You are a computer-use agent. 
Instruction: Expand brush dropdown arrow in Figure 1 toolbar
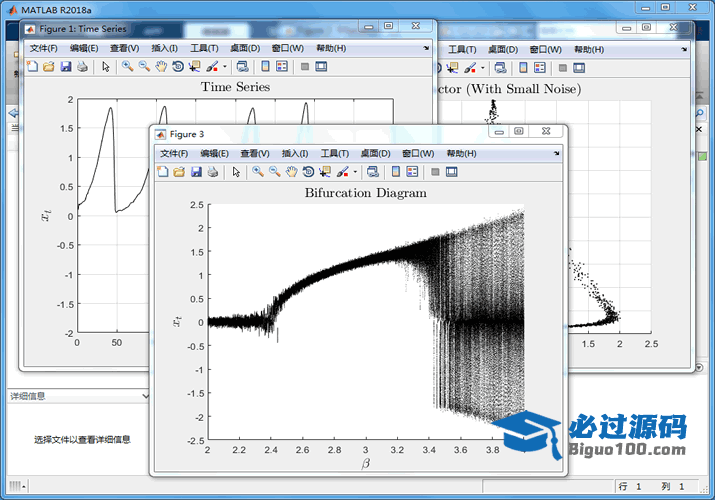(x=224, y=67)
